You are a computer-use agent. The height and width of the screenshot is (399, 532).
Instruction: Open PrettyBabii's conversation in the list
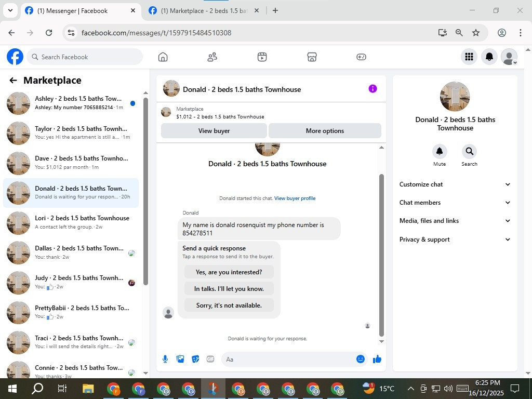(x=71, y=312)
